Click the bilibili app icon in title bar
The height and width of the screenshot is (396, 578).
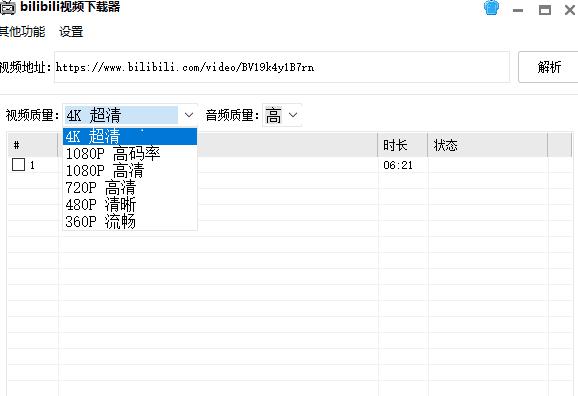point(8,7)
